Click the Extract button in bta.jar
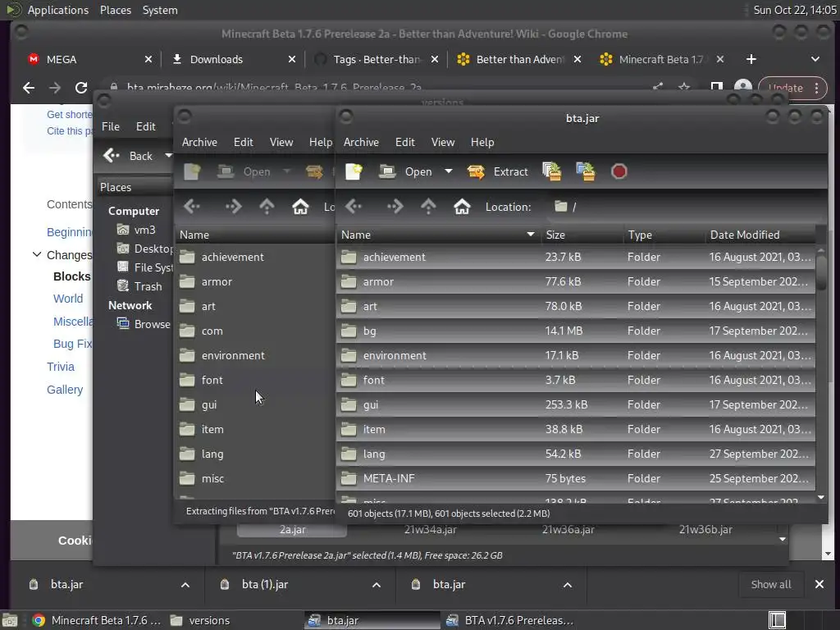 click(x=498, y=171)
